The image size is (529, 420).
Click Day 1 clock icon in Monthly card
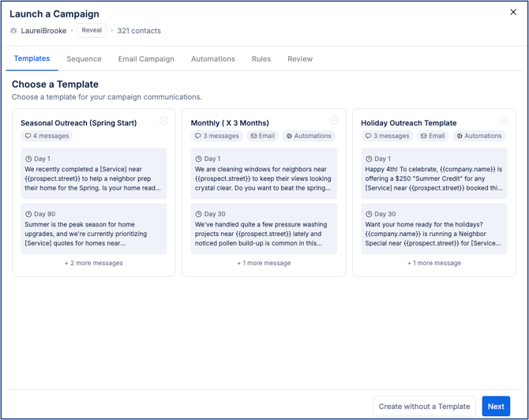(x=199, y=159)
